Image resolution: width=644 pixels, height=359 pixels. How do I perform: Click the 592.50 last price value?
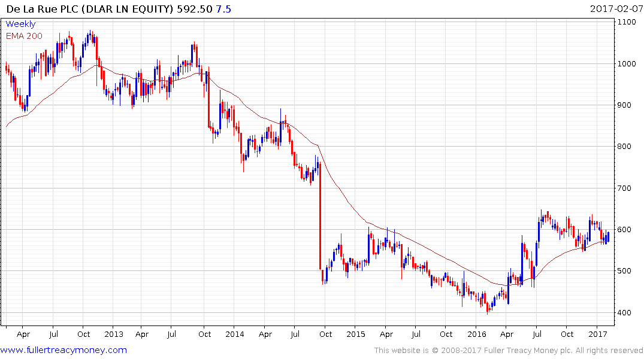tap(195, 8)
